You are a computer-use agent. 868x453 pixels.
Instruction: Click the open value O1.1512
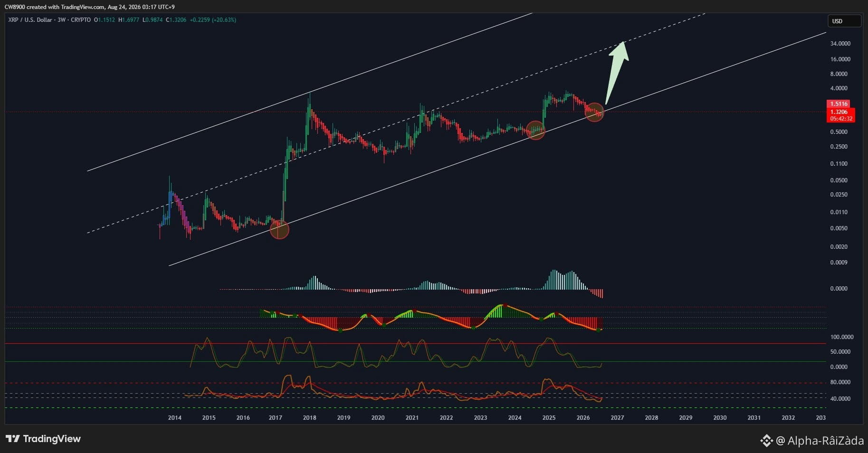105,20
